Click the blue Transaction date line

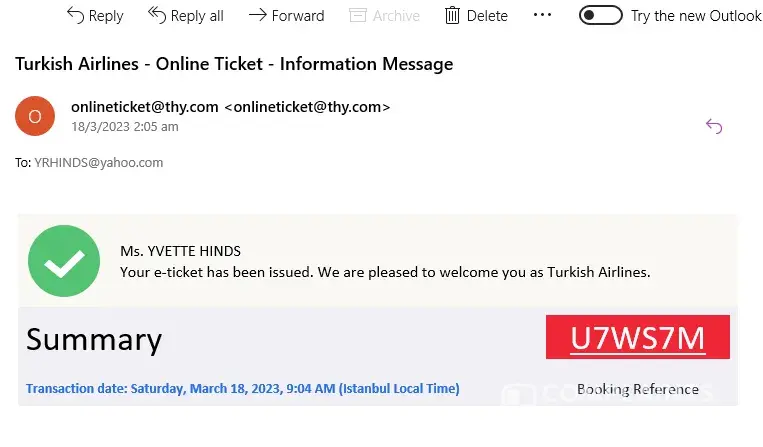coord(242,388)
